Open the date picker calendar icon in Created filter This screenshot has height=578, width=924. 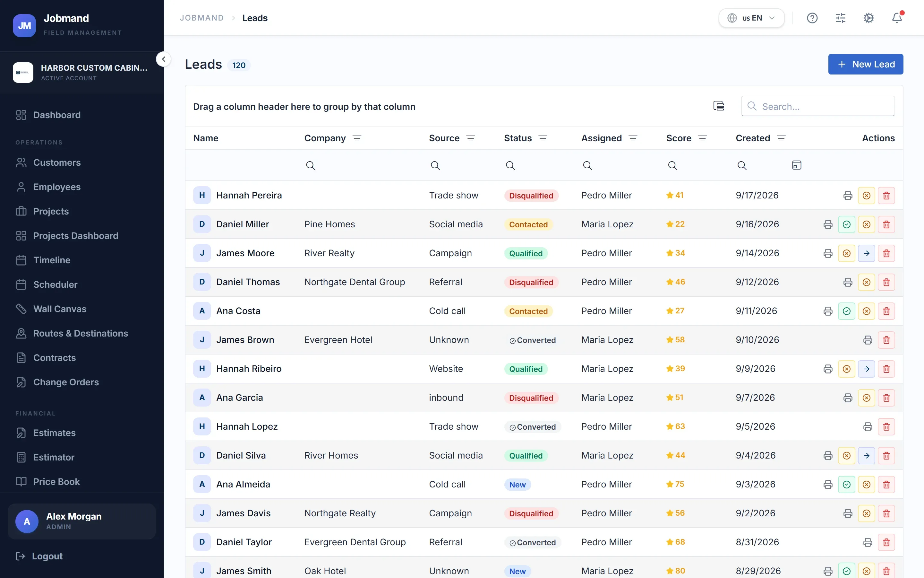pos(797,165)
